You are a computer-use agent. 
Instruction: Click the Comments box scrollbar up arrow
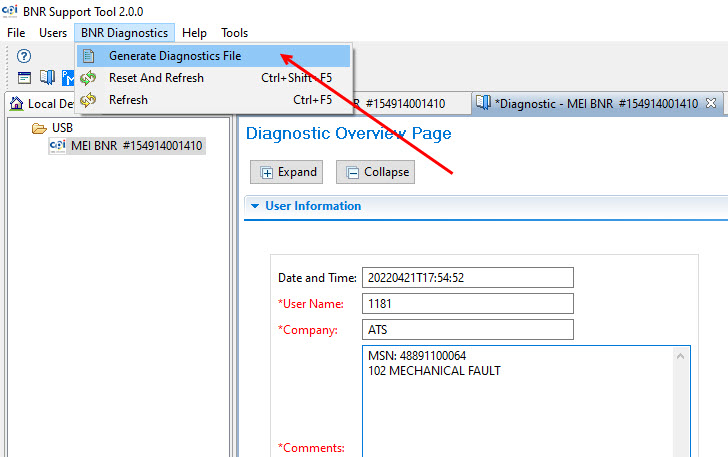[682, 355]
